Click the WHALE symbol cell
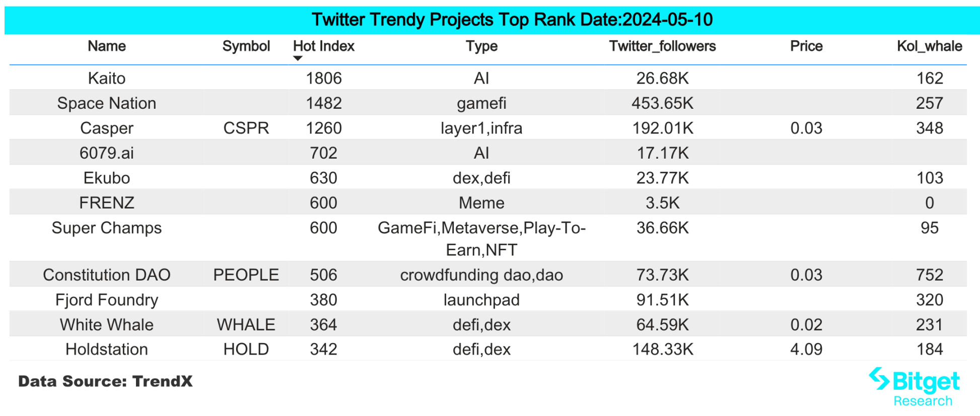Image resolution: width=980 pixels, height=416 pixels. (x=246, y=325)
